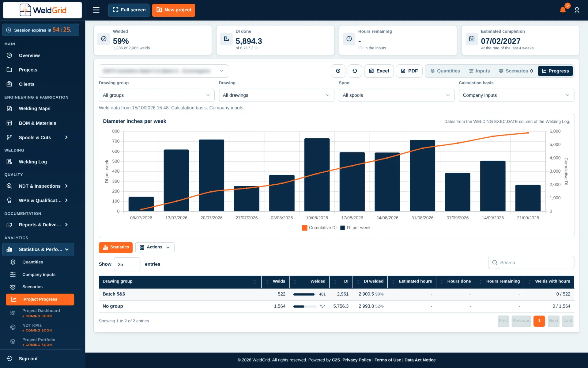Toggle Cumulative DI legend series

pos(319,228)
